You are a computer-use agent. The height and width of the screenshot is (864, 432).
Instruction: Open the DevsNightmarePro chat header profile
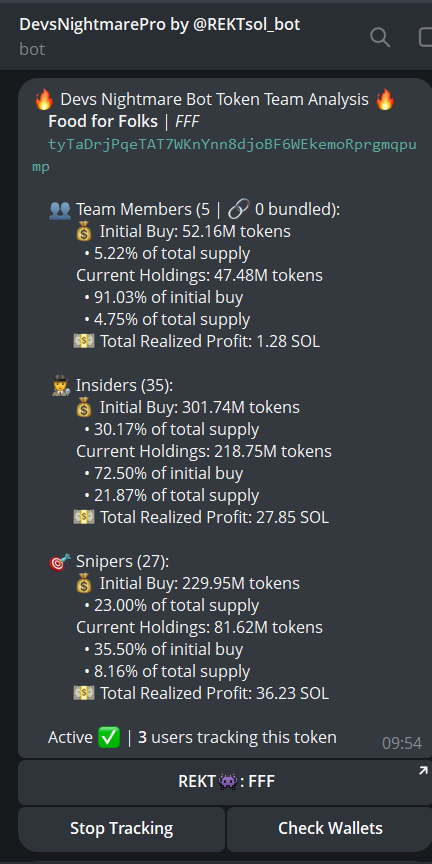point(160,36)
